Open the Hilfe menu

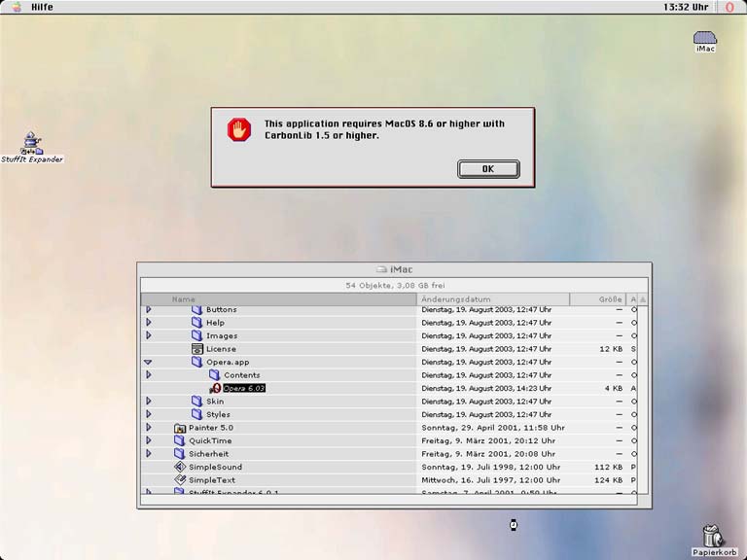click(42, 7)
